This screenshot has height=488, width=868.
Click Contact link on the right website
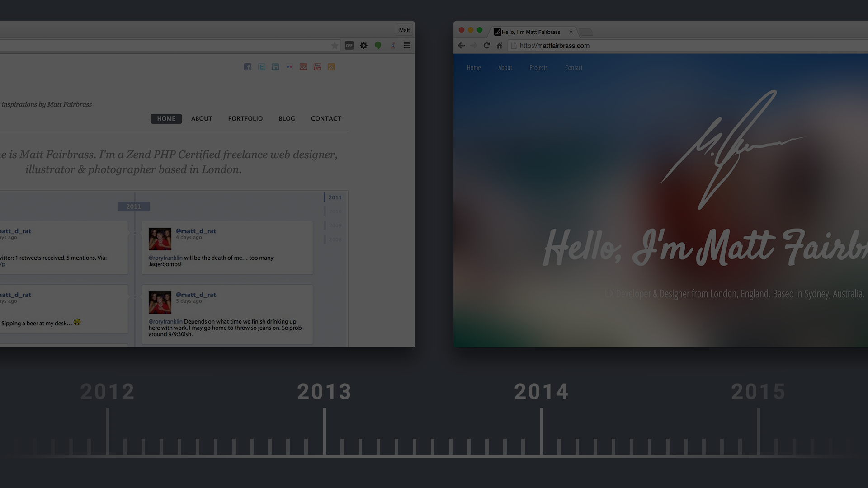tap(574, 68)
